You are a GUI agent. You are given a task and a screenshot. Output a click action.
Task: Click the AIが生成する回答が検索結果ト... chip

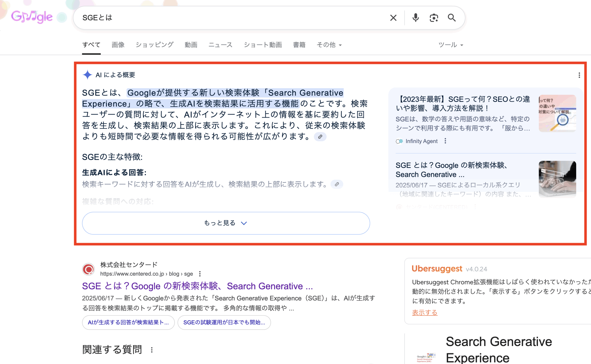coord(128,322)
